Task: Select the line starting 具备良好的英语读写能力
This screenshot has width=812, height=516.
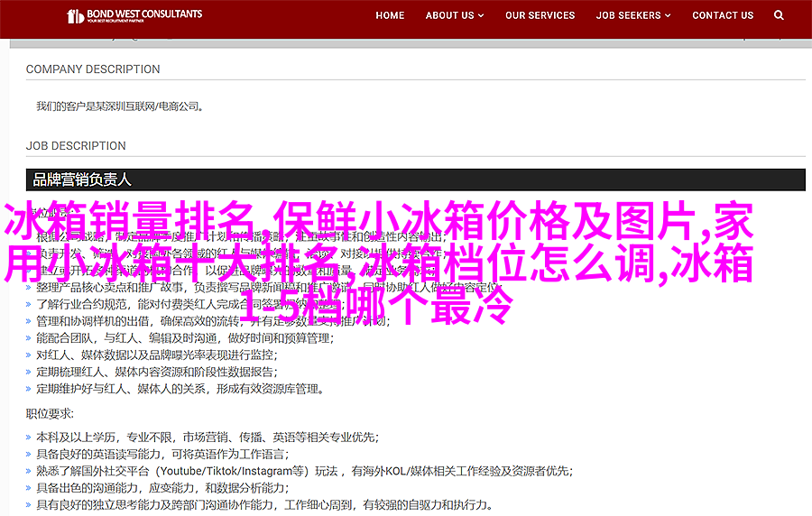Action: [162, 455]
